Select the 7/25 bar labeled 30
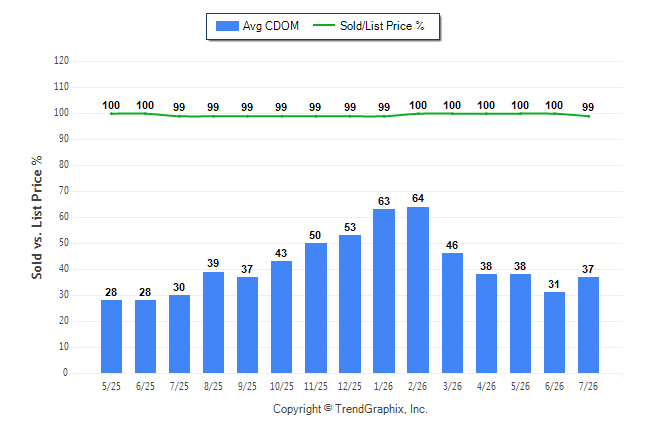646x434 pixels. pyautogui.click(x=179, y=334)
